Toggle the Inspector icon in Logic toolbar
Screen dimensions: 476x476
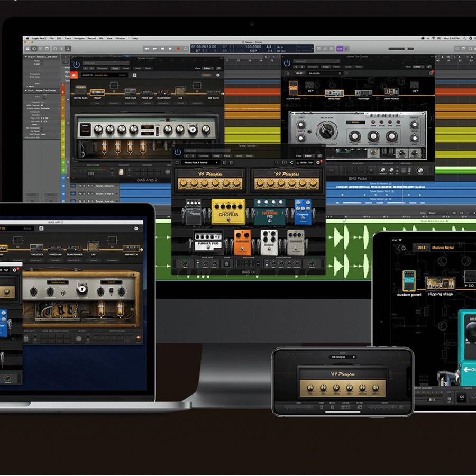pyautogui.click(x=34, y=49)
